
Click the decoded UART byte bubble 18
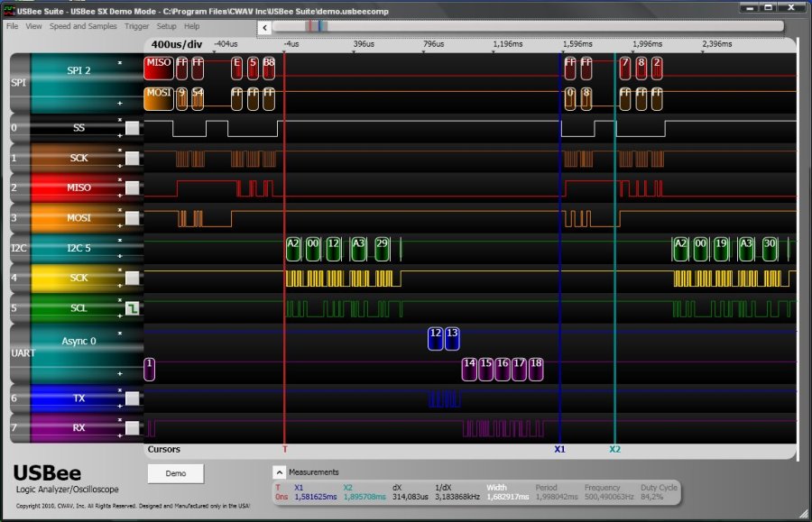point(536,369)
